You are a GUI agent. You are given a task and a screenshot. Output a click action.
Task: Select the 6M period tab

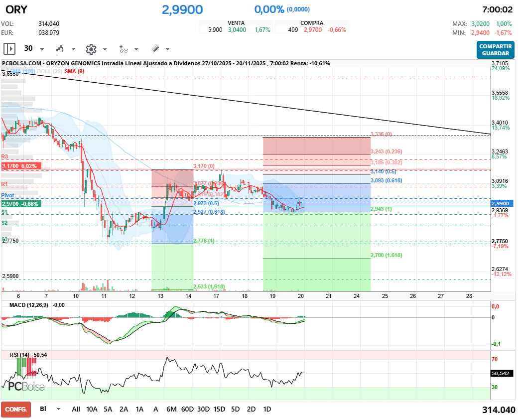click(172, 409)
